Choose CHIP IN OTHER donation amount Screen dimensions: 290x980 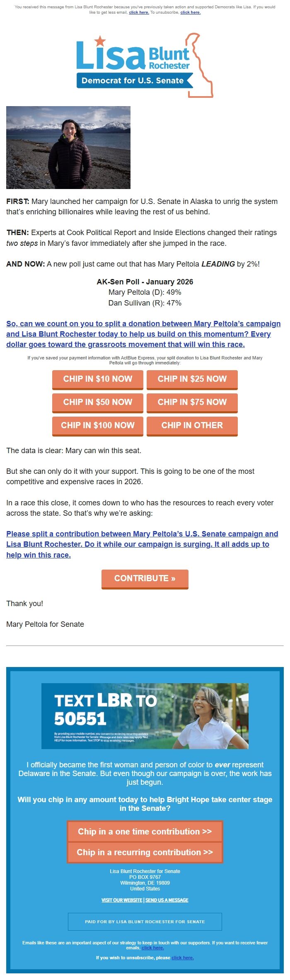[x=192, y=426]
